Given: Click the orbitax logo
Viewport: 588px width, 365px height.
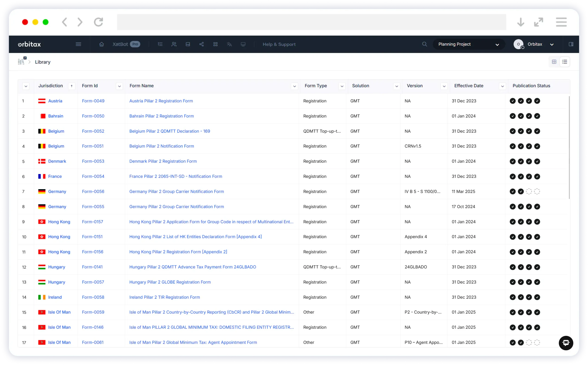Looking at the screenshot, I should coord(29,44).
